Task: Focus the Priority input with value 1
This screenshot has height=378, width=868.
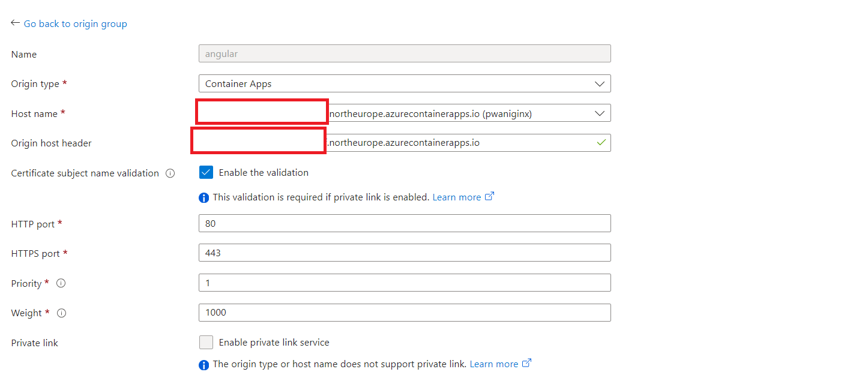Action: 405,283
